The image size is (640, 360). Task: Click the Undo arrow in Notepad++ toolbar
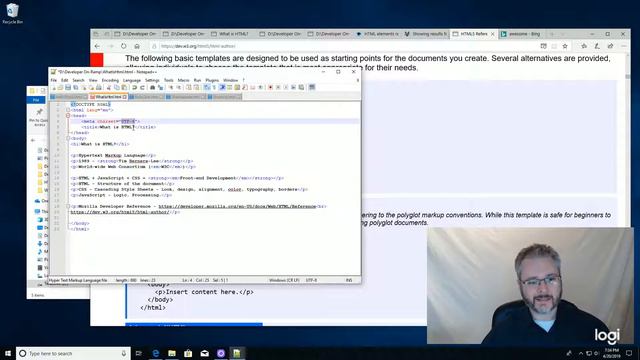click(x=134, y=87)
